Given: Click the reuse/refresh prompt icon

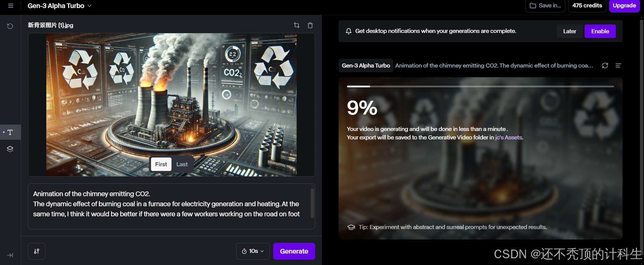Looking at the screenshot, I should pyautogui.click(x=605, y=65).
